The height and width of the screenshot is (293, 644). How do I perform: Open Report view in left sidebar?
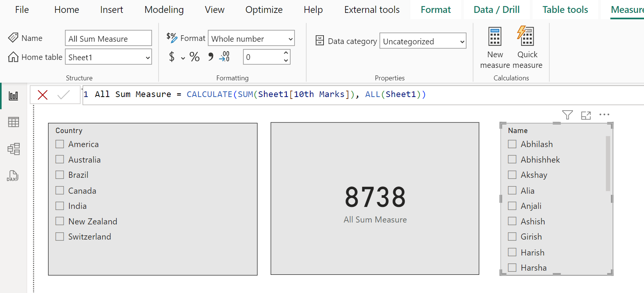coord(13,96)
